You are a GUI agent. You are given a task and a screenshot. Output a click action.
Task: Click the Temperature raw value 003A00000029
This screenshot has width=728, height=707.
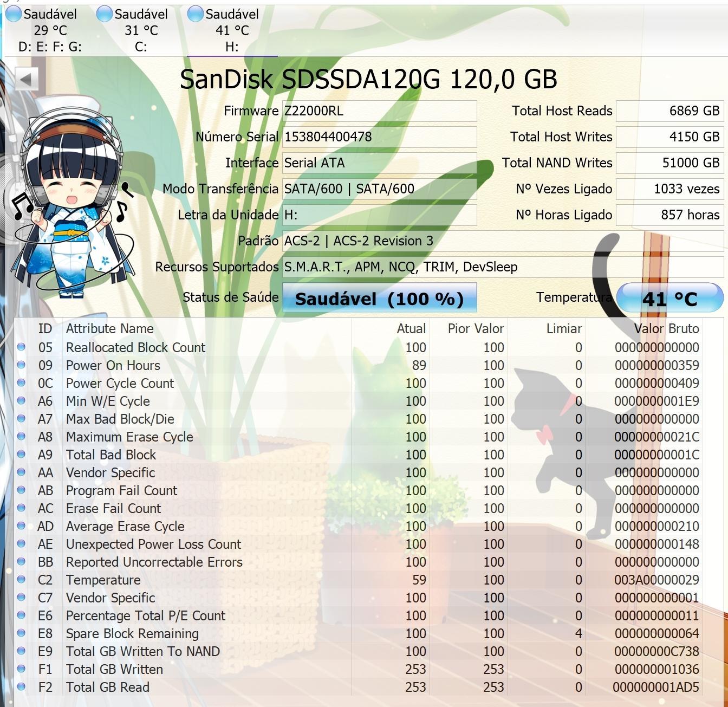tap(656, 580)
